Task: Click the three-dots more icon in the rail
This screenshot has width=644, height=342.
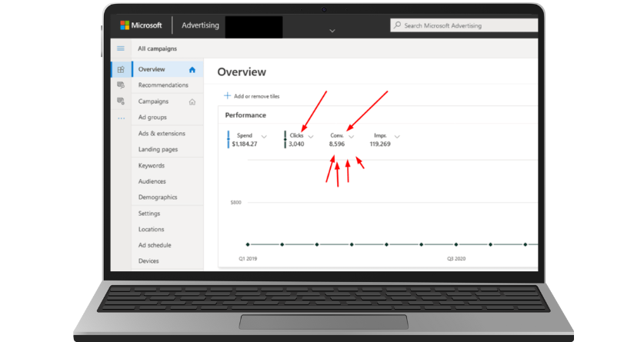Action: 121,118
